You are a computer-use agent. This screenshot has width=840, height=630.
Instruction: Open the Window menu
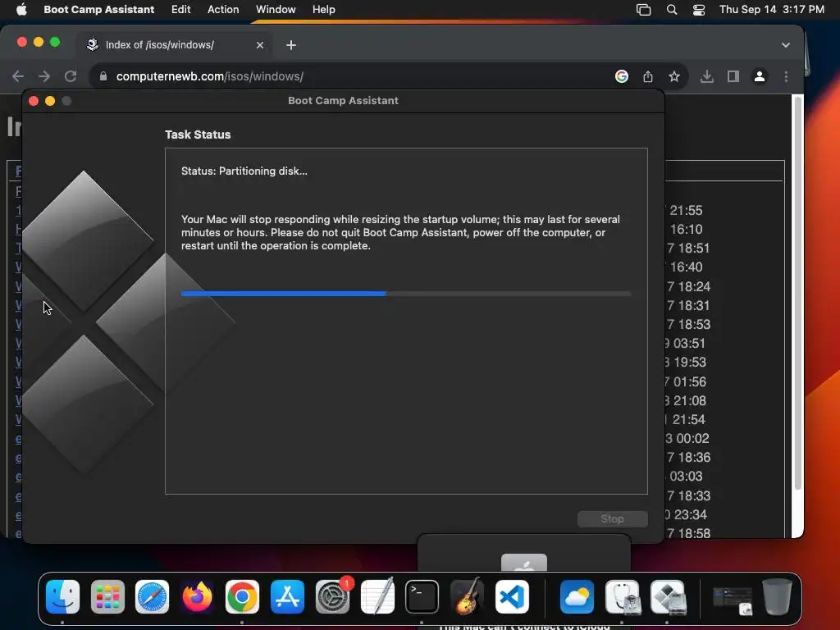[x=276, y=9]
